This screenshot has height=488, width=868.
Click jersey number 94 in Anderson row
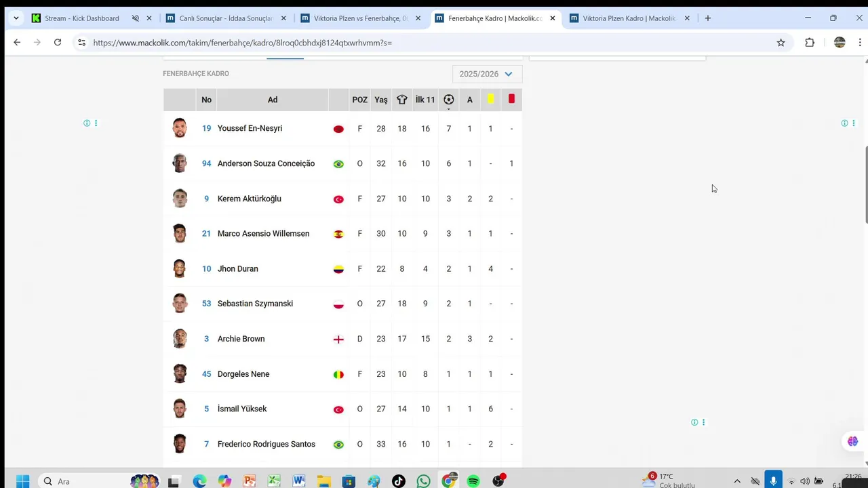click(206, 163)
